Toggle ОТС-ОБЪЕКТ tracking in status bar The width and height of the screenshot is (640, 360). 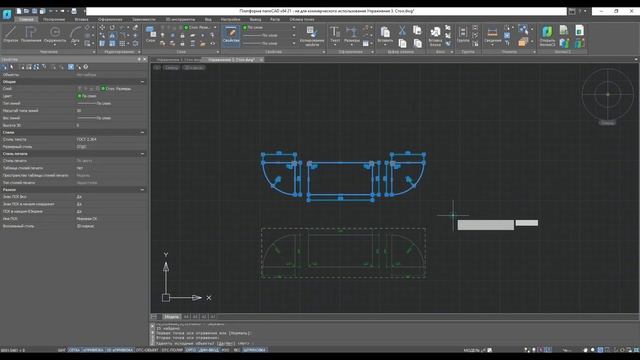pos(147,350)
